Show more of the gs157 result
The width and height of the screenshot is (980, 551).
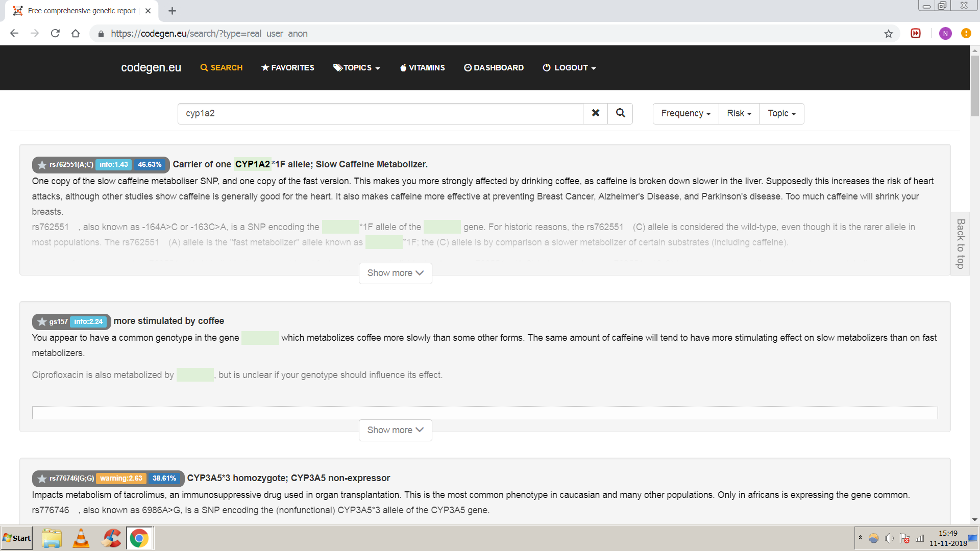click(x=396, y=430)
